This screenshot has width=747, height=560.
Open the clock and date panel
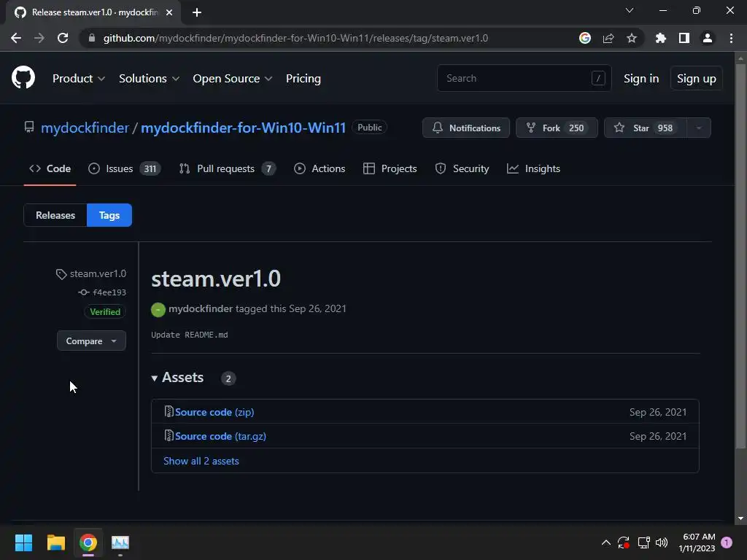coord(697,542)
